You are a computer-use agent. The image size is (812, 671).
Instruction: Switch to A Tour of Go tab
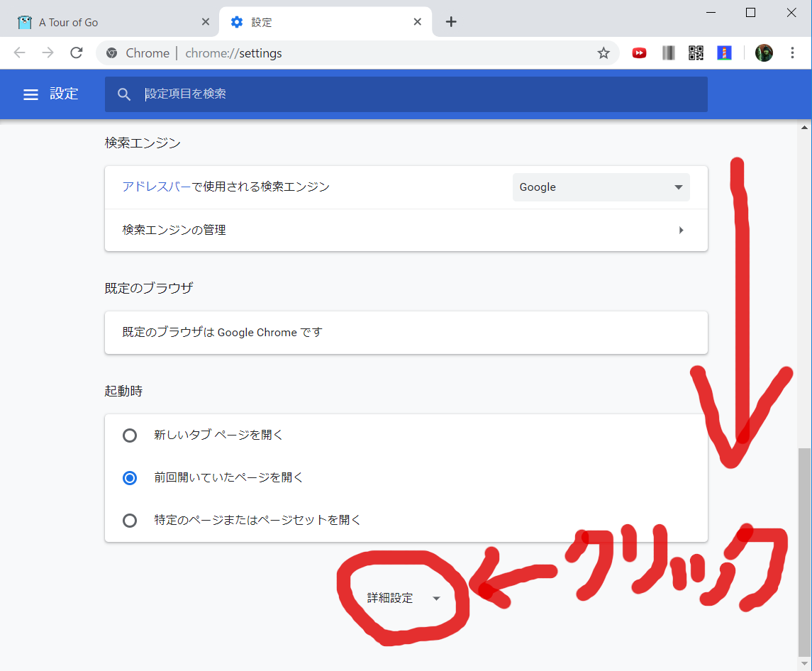coord(106,22)
